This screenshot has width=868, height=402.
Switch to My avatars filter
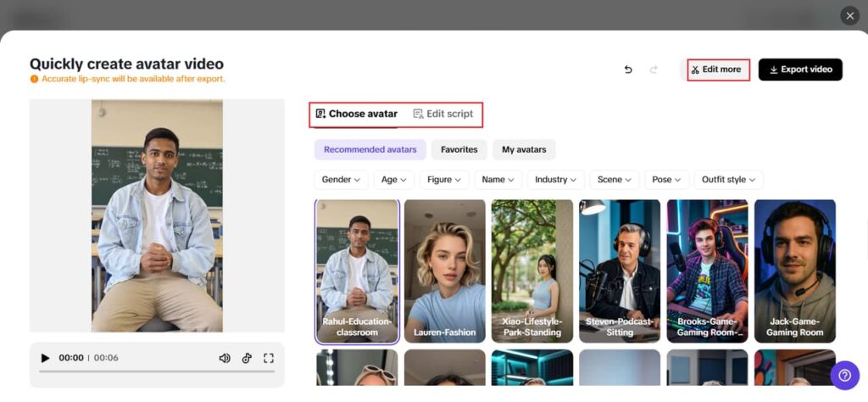(x=524, y=150)
